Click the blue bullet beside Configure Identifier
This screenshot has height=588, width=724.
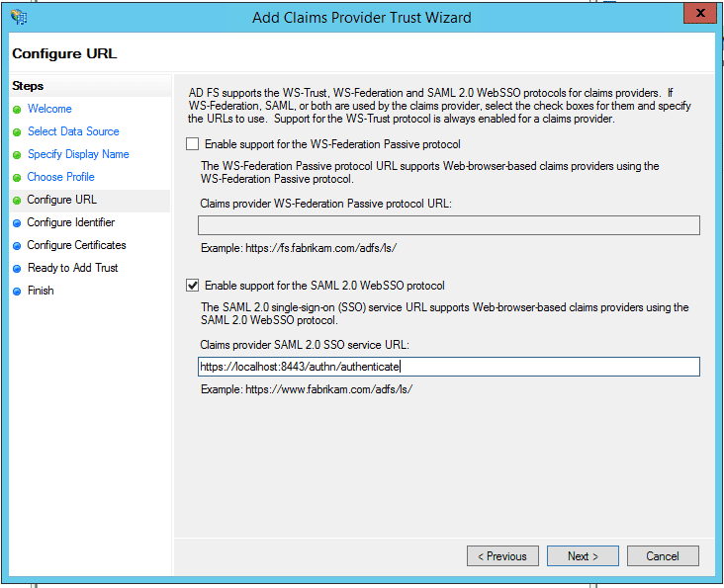(x=17, y=223)
